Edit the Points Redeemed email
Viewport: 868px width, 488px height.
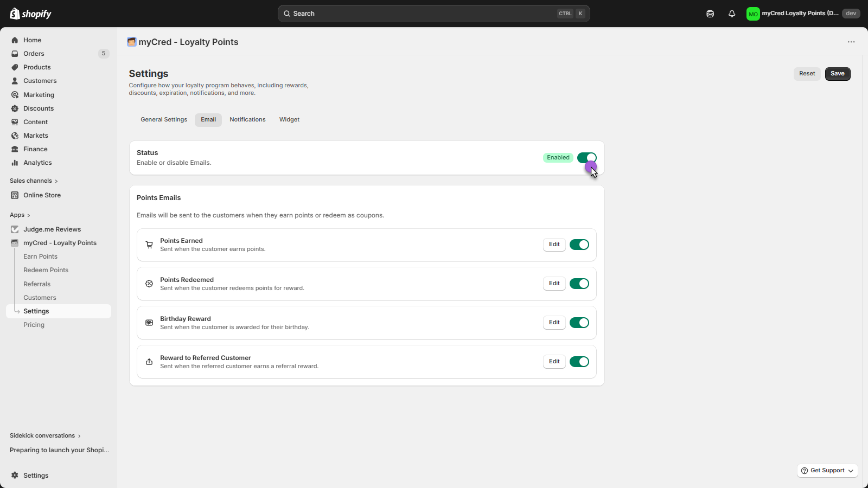pyautogui.click(x=554, y=284)
